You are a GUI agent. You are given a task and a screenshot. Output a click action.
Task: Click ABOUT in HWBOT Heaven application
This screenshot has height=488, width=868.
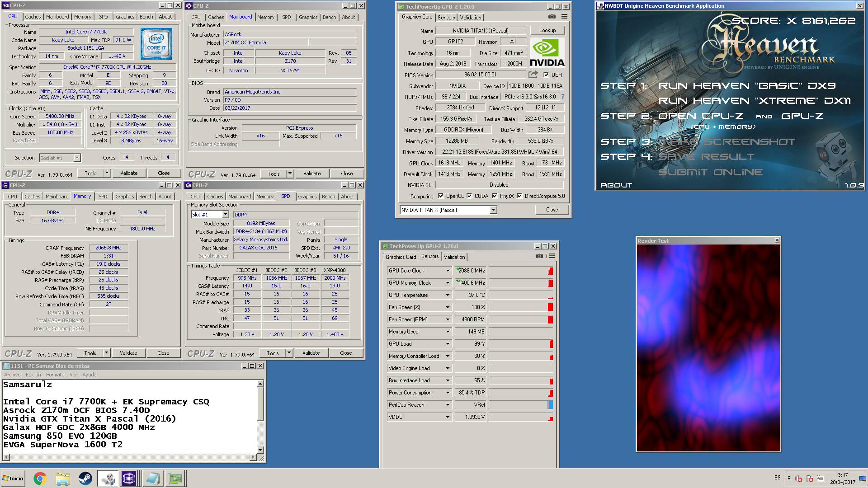pos(616,185)
